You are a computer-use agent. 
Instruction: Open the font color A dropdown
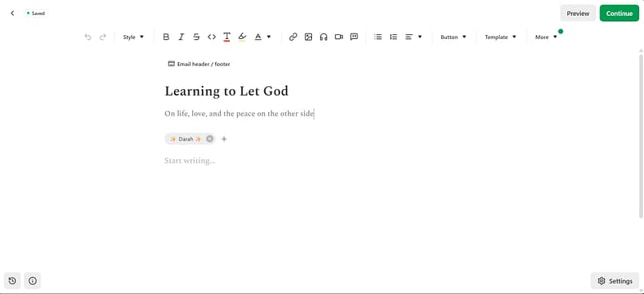[263, 37]
